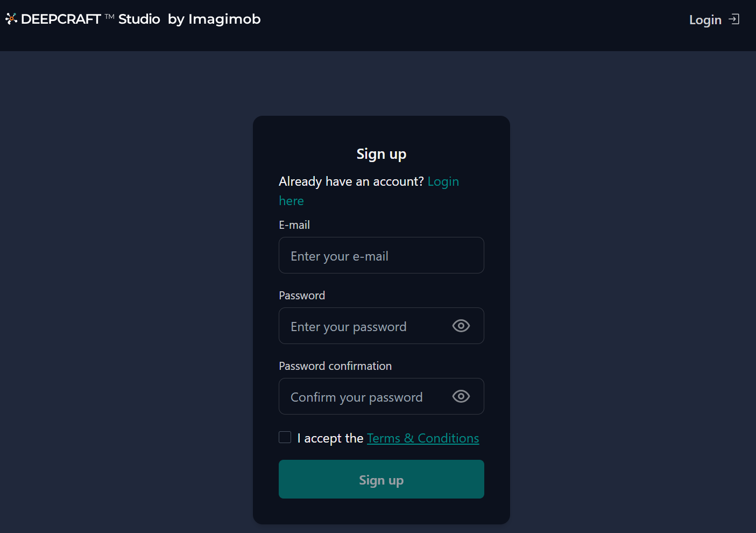Open the Terms & Conditions link
Screen dimensions: 756x533
[x=423, y=438]
